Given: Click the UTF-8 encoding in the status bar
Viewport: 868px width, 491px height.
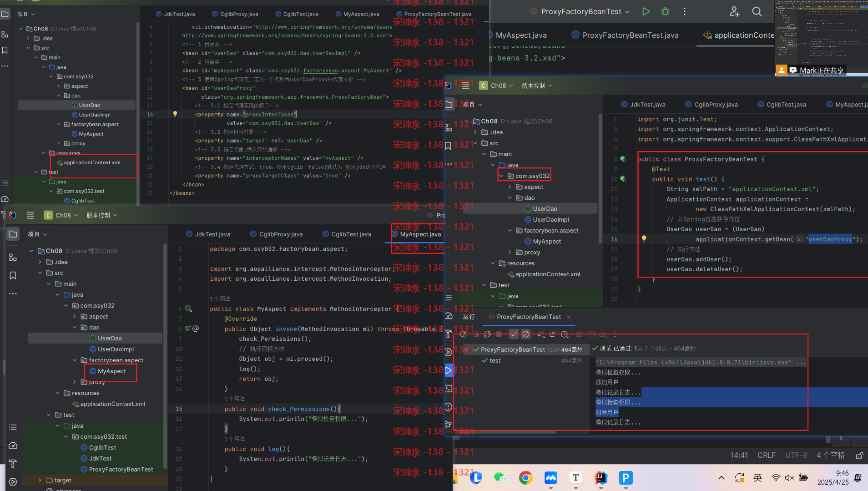Looking at the screenshot, I should pyautogui.click(x=796, y=455).
